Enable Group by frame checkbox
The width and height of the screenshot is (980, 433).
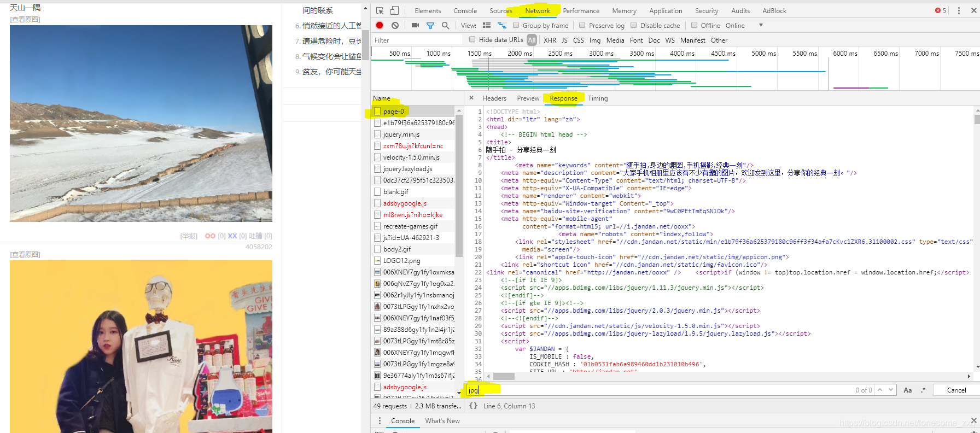coord(516,25)
